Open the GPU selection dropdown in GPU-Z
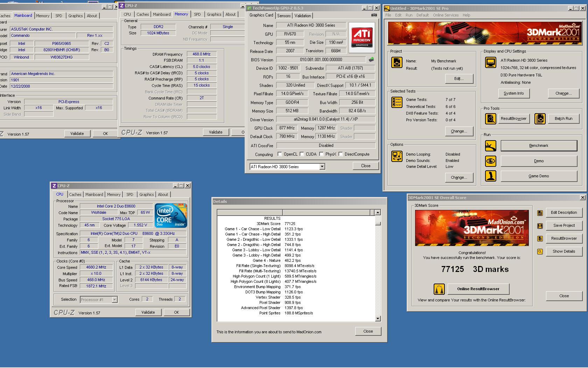Screen dimensions: 588x368 322,167
